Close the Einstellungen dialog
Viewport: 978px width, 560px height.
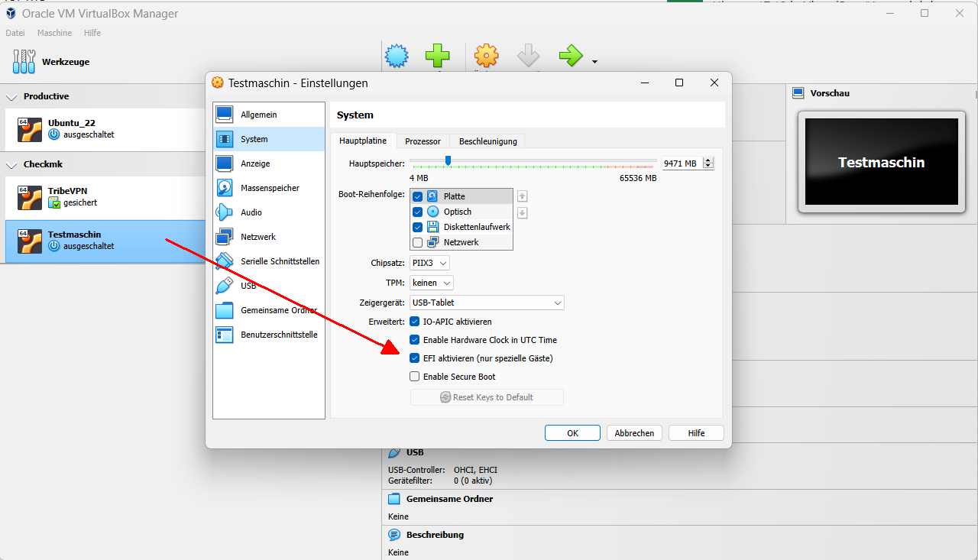coord(714,83)
